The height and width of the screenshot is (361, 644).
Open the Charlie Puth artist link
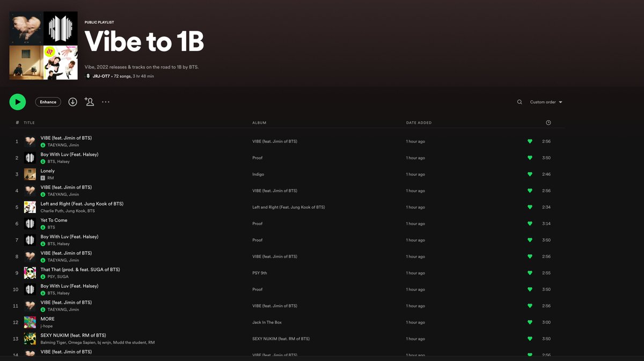pyautogui.click(x=52, y=211)
